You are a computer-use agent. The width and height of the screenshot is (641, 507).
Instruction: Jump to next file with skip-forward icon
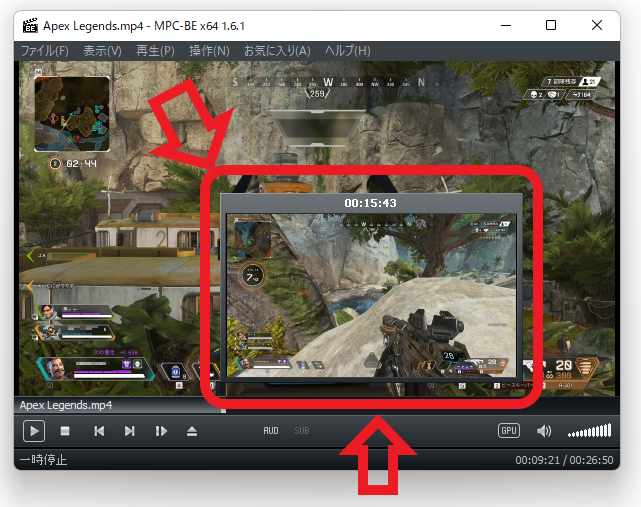[x=130, y=431]
